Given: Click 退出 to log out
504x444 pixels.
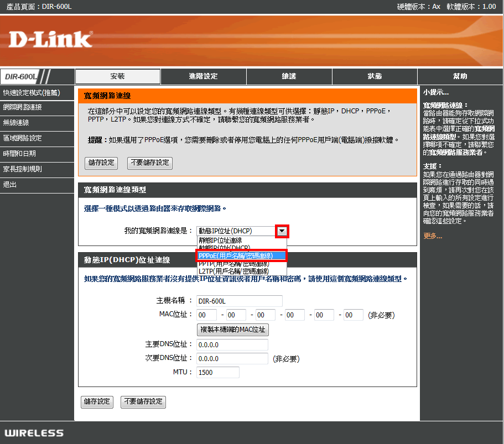Looking at the screenshot, I should [37, 185].
